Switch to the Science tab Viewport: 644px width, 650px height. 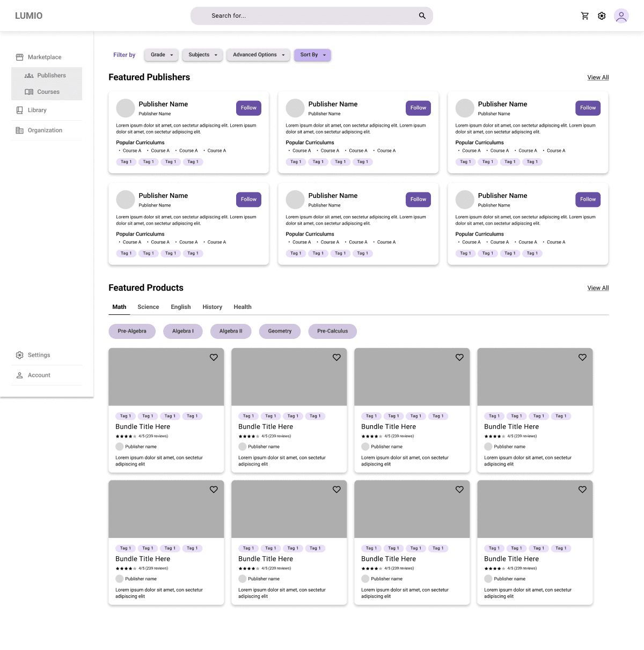(148, 307)
